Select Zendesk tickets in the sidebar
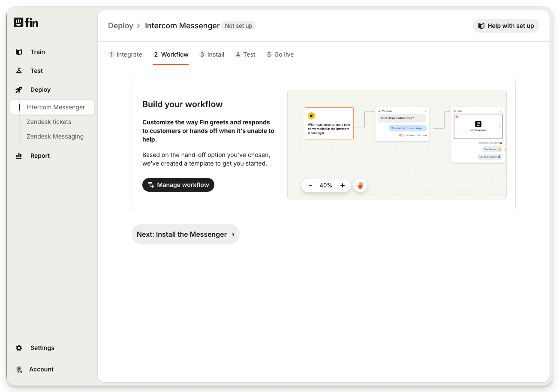The image size is (559, 392). [49, 122]
